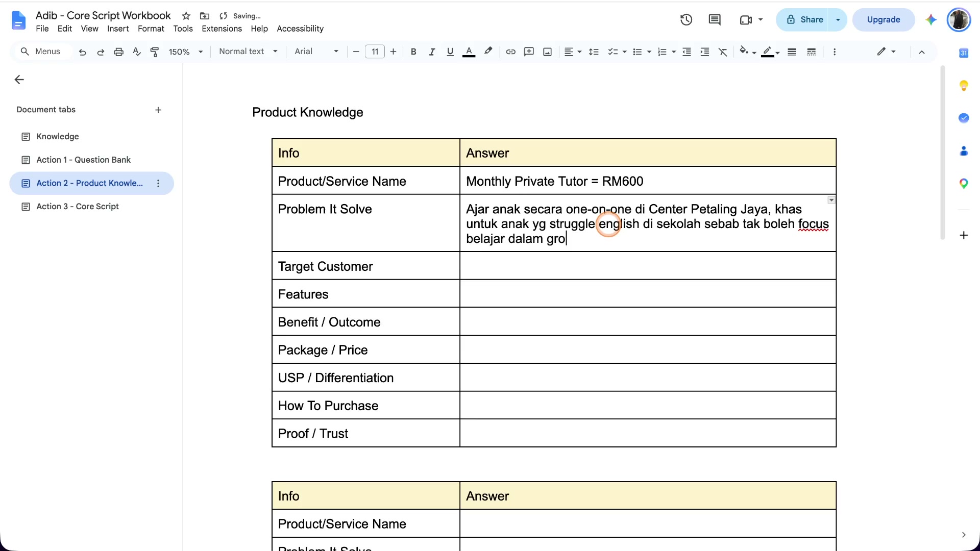Click the print icon

[118, 52]
